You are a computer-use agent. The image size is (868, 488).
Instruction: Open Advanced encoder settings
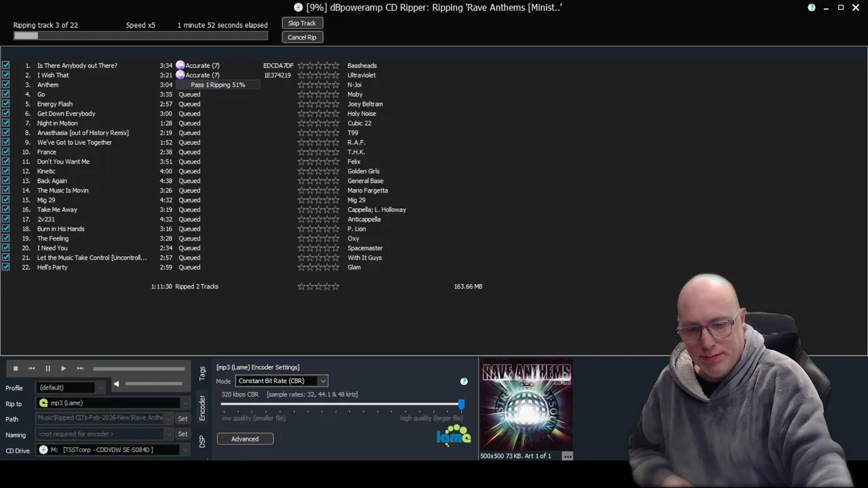tap(245, 439)
